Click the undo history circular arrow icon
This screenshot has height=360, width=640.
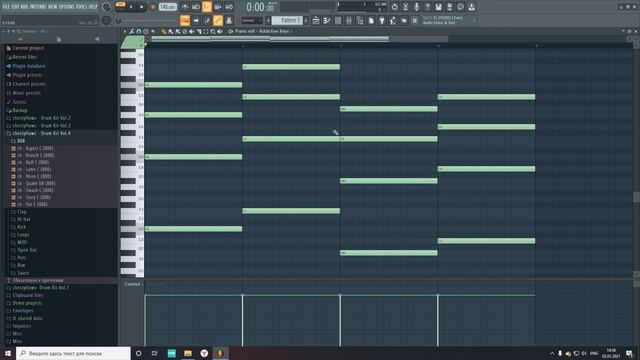tap(394, 7)
